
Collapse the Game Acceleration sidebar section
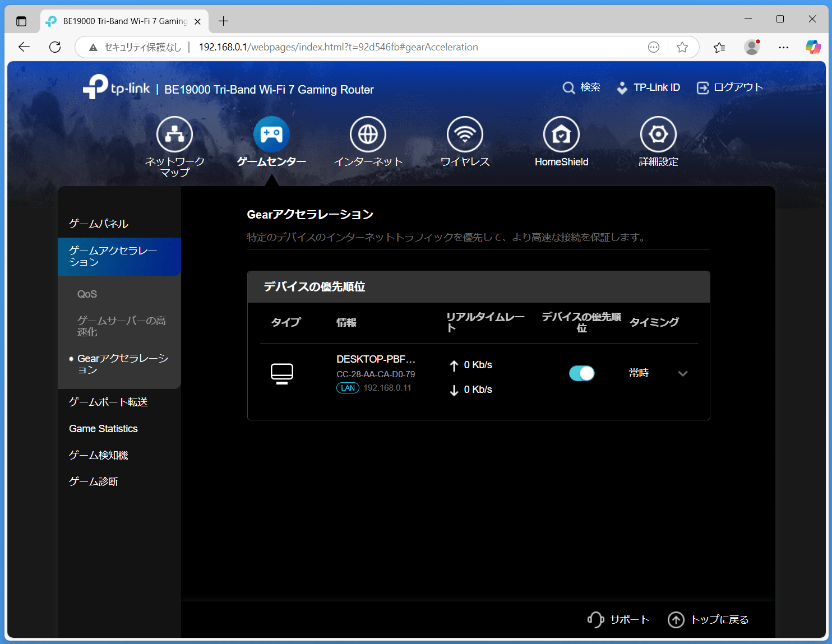(119, 257)
